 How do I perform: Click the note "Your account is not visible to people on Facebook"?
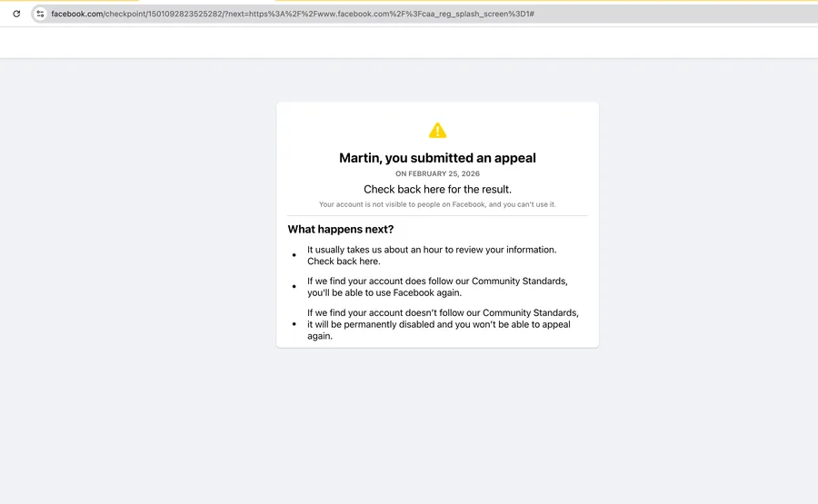pos(403,204)
